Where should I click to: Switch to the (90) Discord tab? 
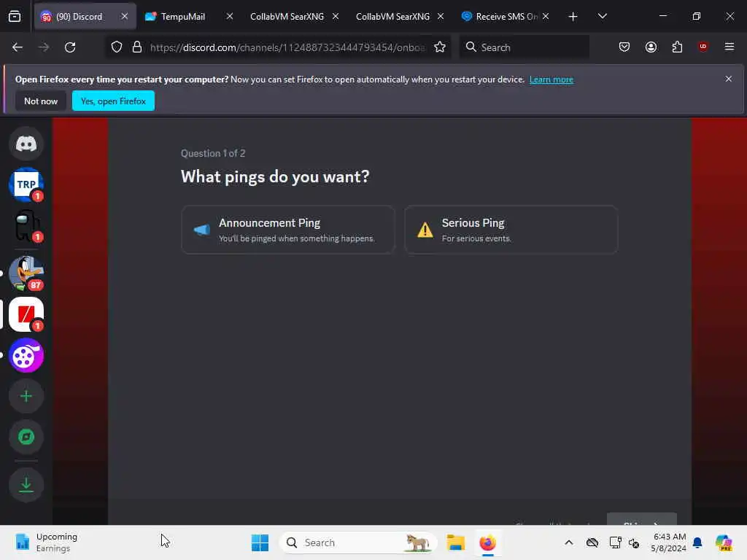coord(85,17)
